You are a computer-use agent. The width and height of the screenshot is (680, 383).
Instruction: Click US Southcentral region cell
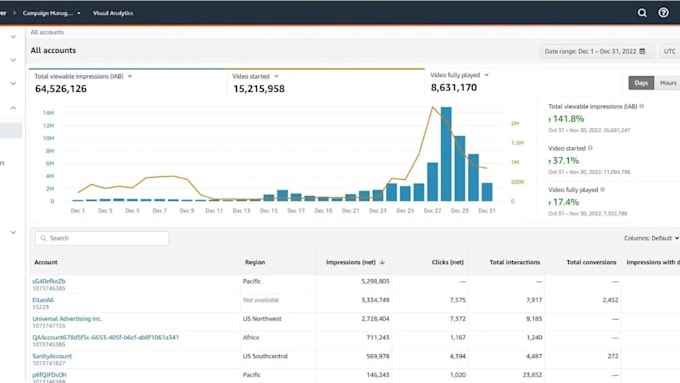coord(265,356)
